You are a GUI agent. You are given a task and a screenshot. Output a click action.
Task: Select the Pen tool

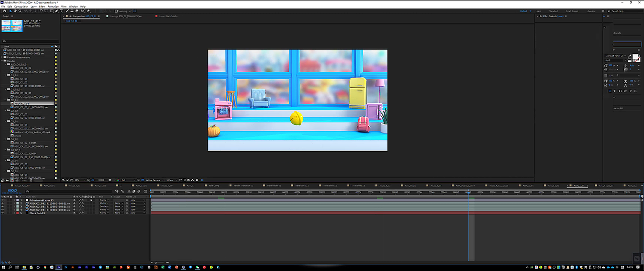56,11
